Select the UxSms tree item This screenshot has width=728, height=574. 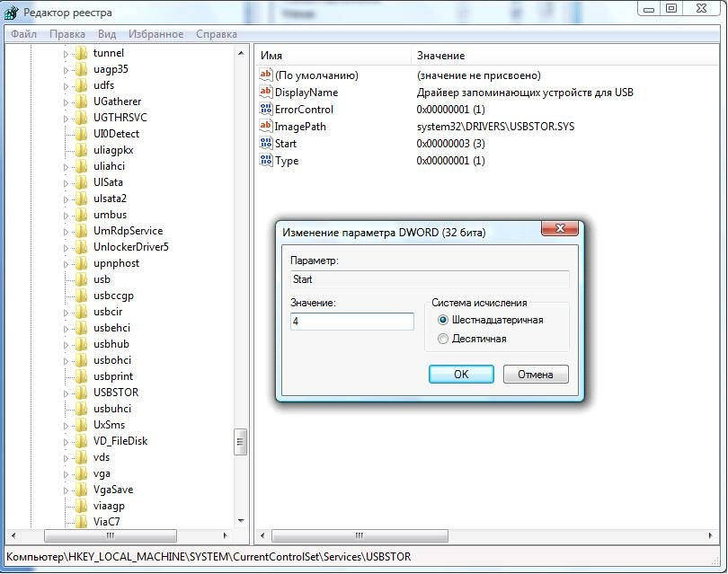coord(109,425)
